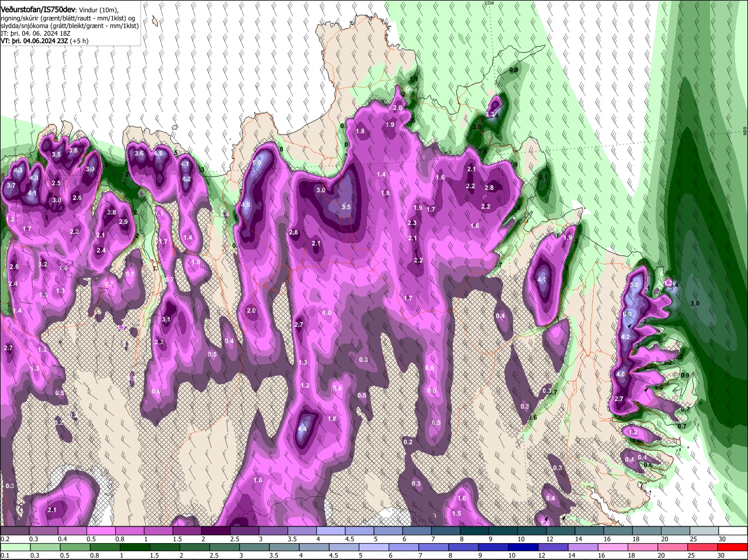The height and width of the screenshot is (560, 748).
Task: Click the '0.2' label in the upper legend
Action: (5, 539)
